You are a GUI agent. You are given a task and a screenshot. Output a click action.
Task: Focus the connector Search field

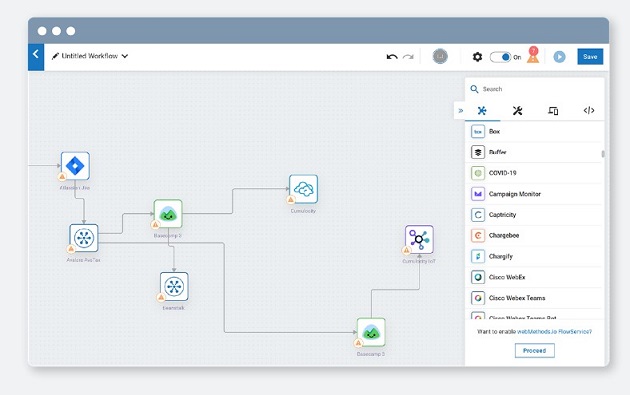tap(534, 89)
